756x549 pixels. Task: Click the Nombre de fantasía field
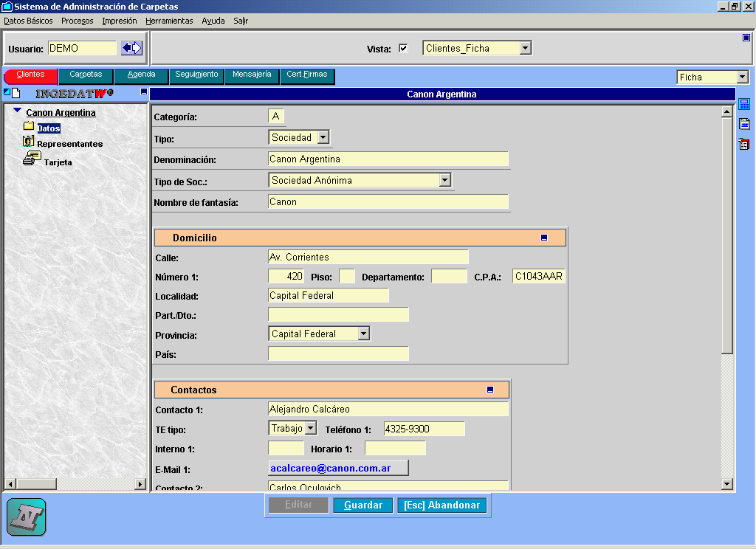(388, 202)
